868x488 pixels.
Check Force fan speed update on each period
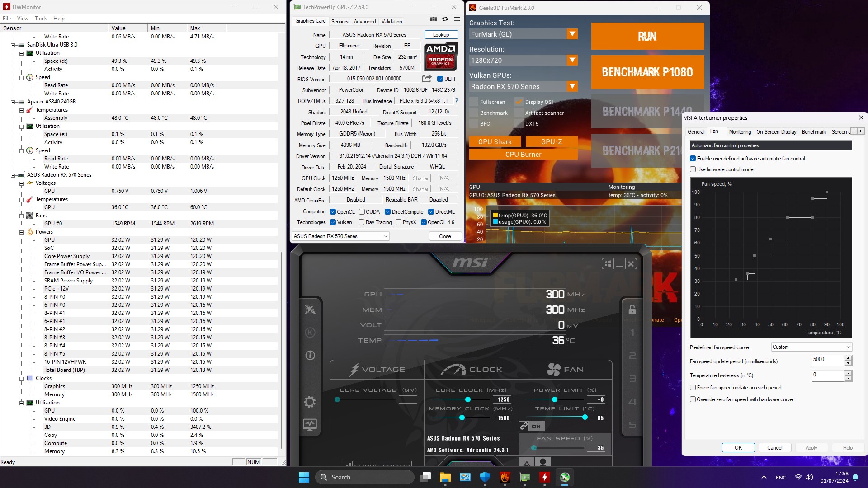[x=693, y=388]
